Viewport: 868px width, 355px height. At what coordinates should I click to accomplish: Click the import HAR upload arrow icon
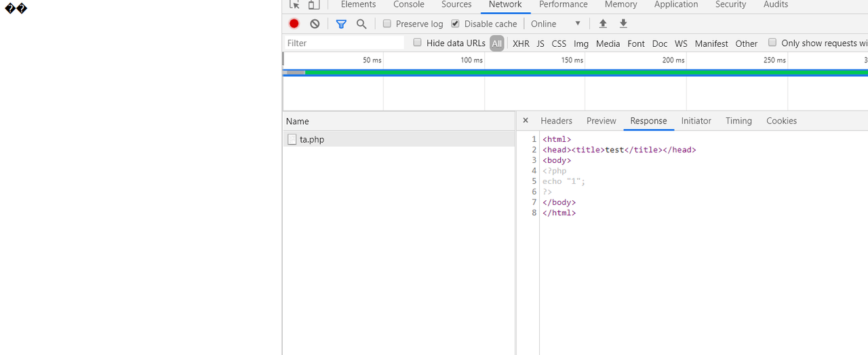click(x=603, y=24)
